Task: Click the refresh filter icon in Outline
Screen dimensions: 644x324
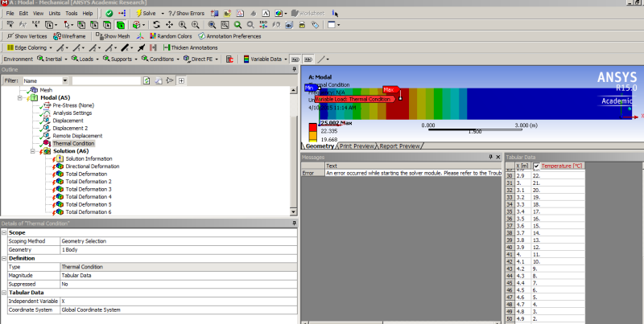Action: tap(147, 80)
